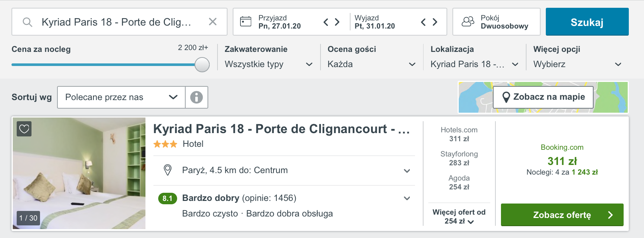Expand the Lokalizacja dropdown
644x238 pixels.
click(474, 64)
